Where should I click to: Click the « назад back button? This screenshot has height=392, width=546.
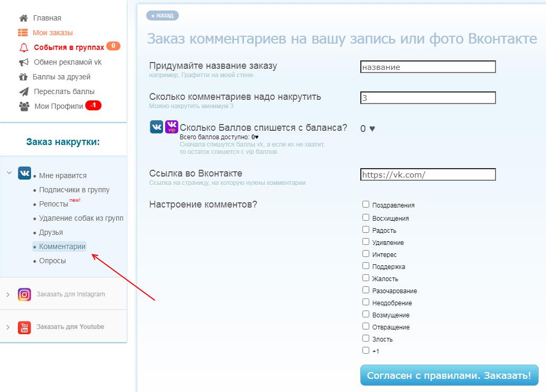(162, 15)
